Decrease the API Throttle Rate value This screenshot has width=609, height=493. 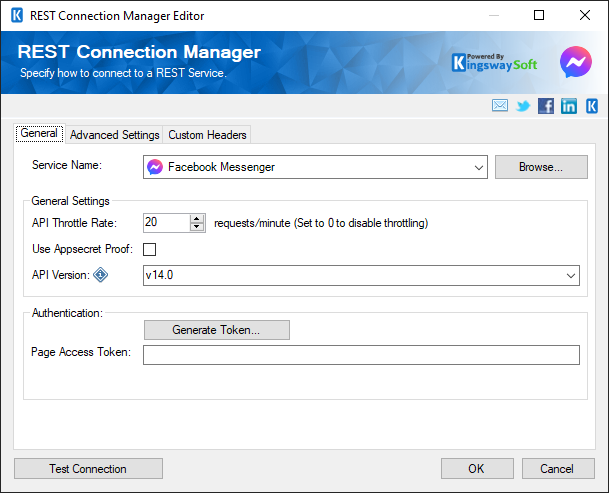point(197,227)
